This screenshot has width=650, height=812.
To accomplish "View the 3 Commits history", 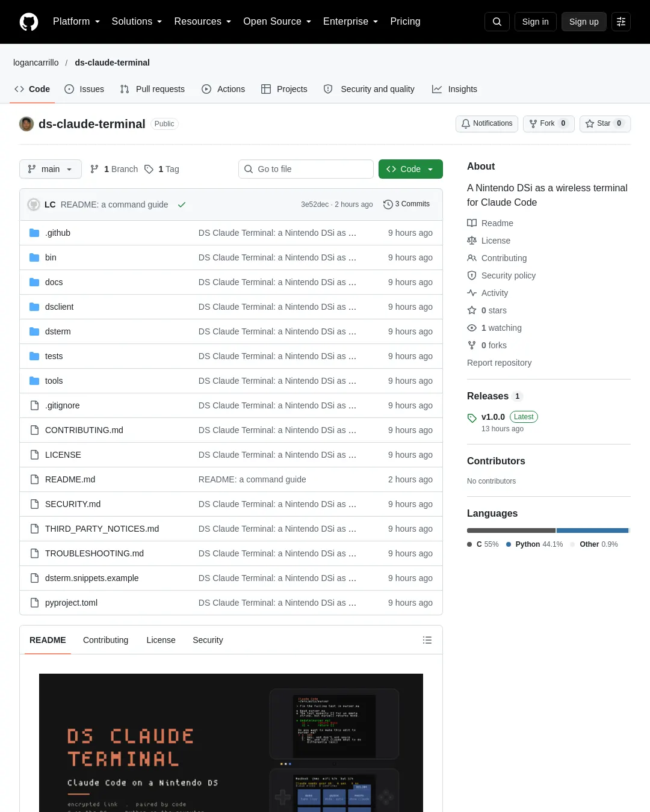I will [407, 204].
